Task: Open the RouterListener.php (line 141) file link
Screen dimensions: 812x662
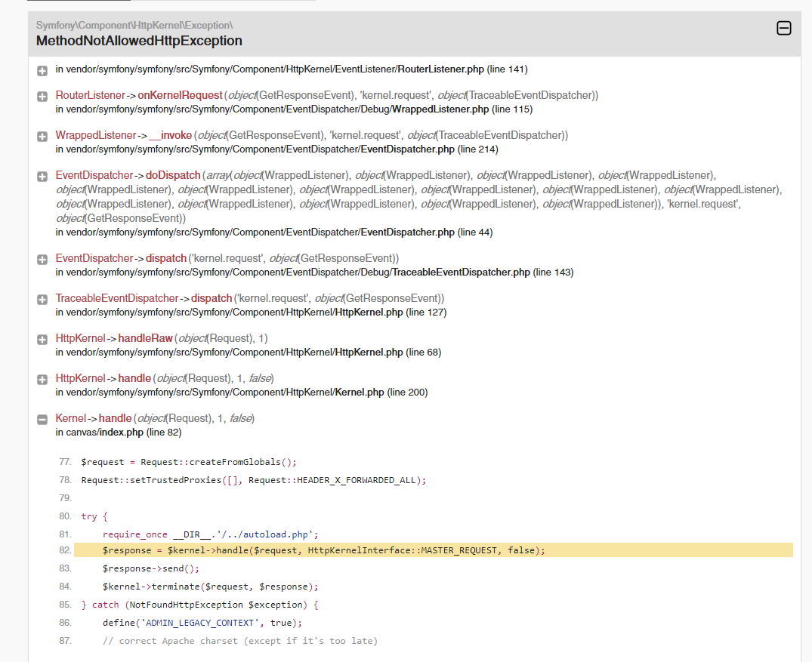Action: [292, 69]
